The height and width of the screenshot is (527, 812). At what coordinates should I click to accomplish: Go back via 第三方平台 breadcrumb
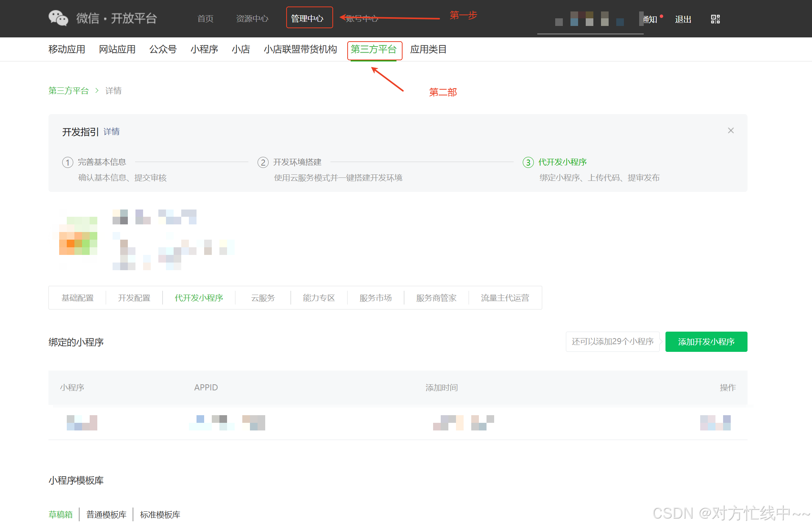pyautogui.click(x=68, y=90)
